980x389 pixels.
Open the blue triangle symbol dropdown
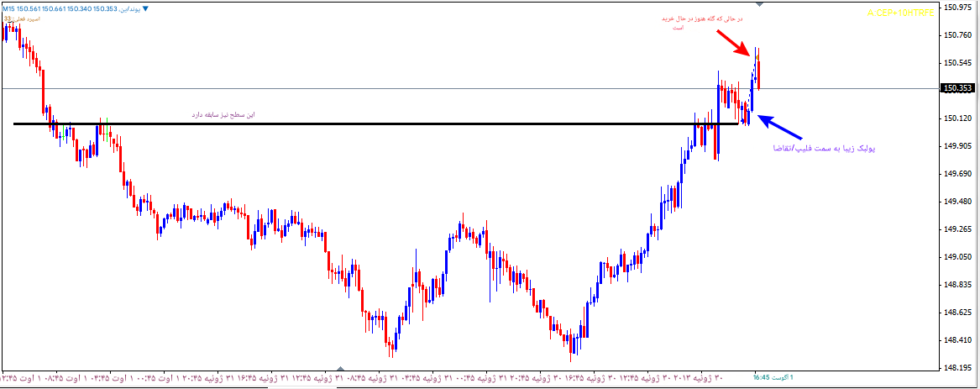145,8
